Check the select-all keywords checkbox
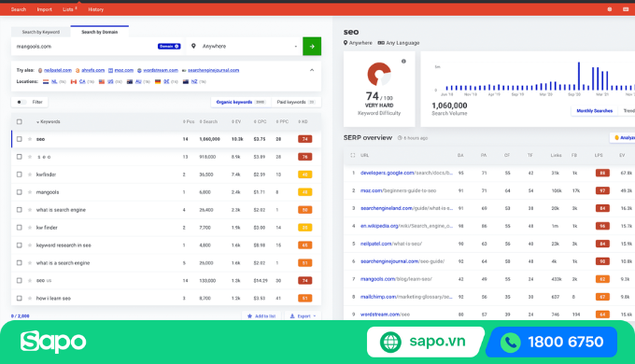Image resolution: width=635 pixels, height=364 pixels. [19, 121]
